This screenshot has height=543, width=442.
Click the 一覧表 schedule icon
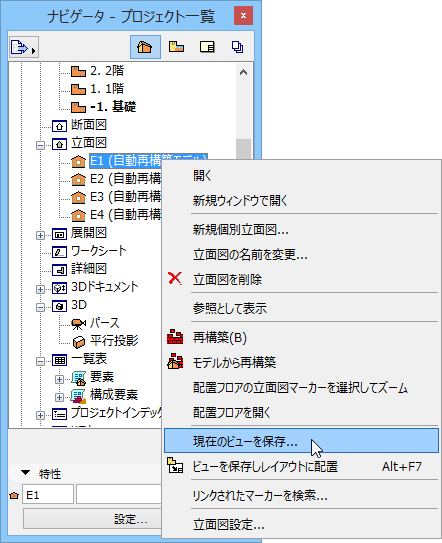coord(59,360)
